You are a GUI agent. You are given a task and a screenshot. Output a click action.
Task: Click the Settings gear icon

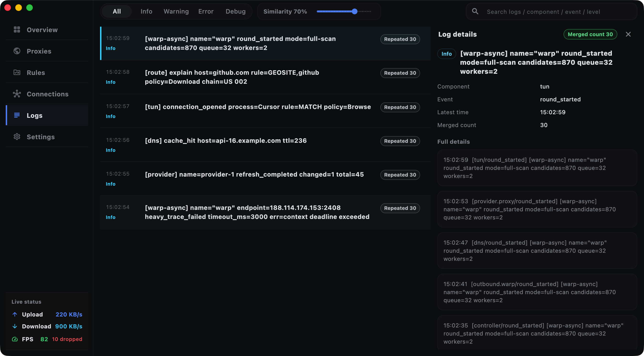coord(17,137)
